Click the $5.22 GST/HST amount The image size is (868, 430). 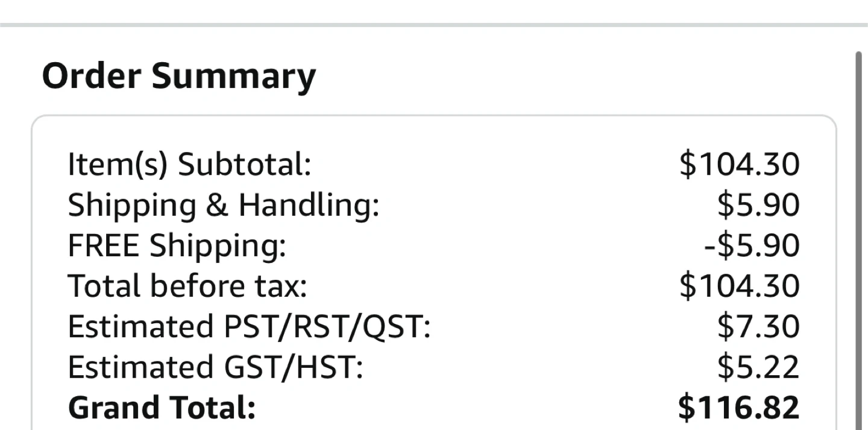tap(758, 367)
